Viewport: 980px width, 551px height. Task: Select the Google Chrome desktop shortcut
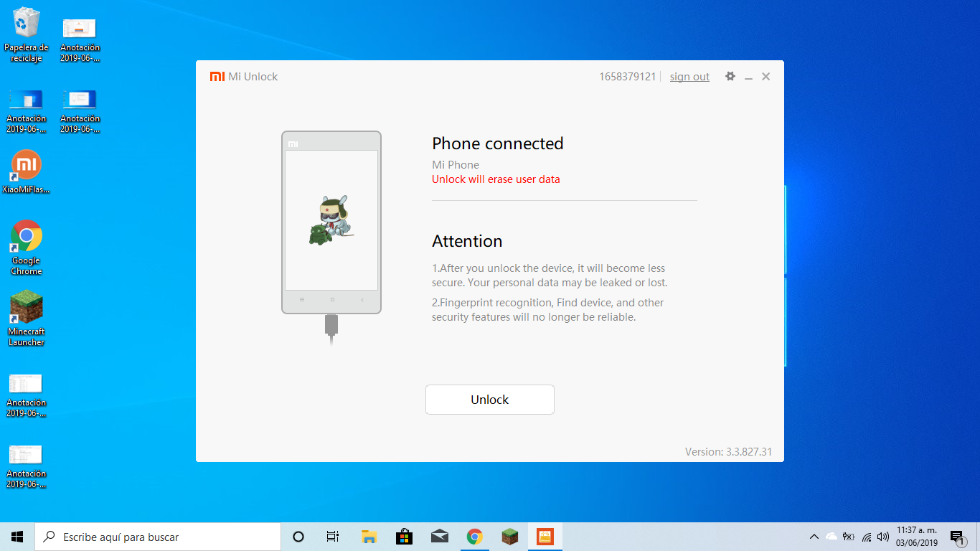pyautogui.click(x=27, y=248)
